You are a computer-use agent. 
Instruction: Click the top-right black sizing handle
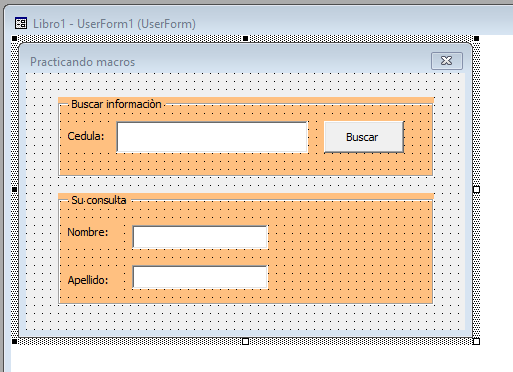477,39
